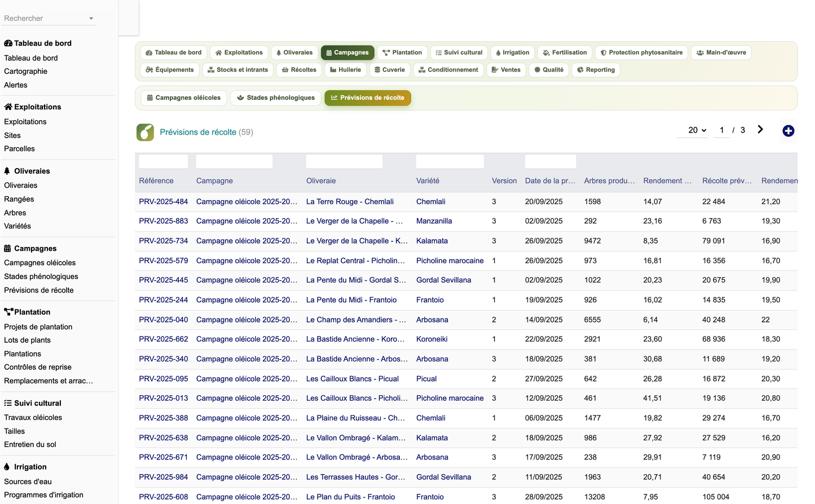815x504 pixels.
Task: Open the Huilerie tab
Action: (345, 70)
